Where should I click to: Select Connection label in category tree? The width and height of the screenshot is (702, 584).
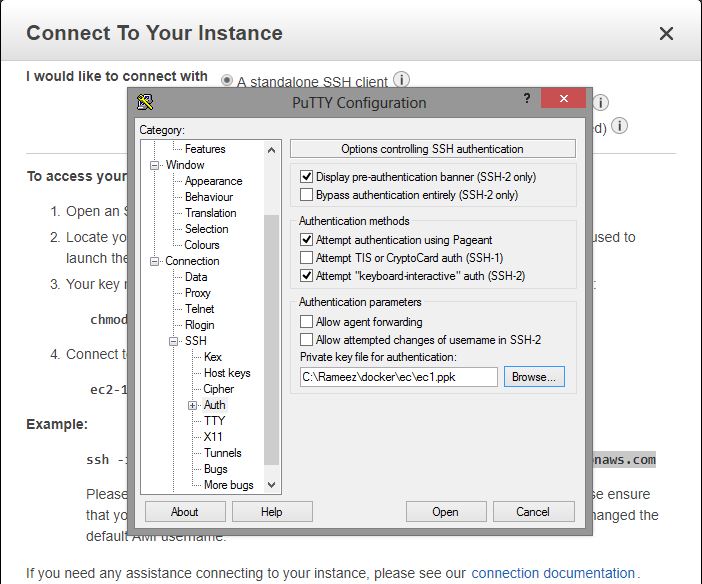tap(192, 261)
